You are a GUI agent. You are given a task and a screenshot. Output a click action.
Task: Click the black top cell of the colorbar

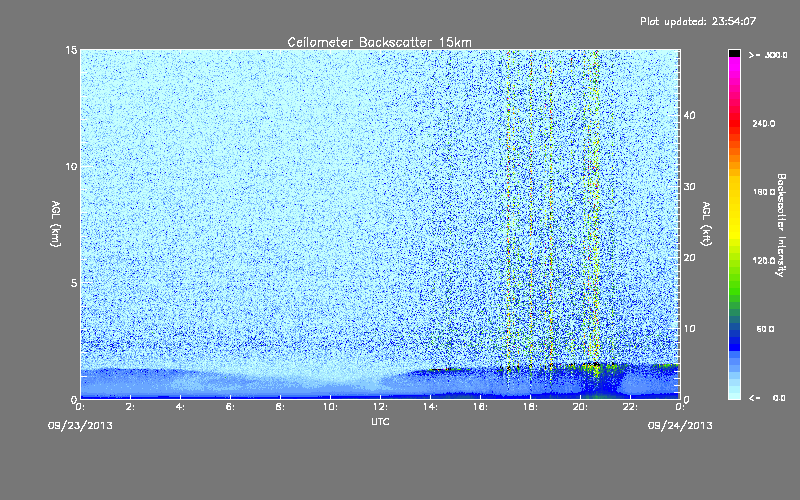[734, 53]
